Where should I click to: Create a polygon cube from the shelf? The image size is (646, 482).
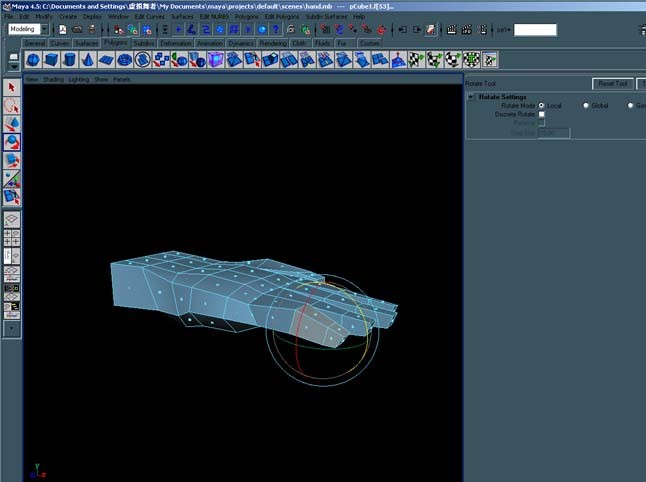pos(51,60)
